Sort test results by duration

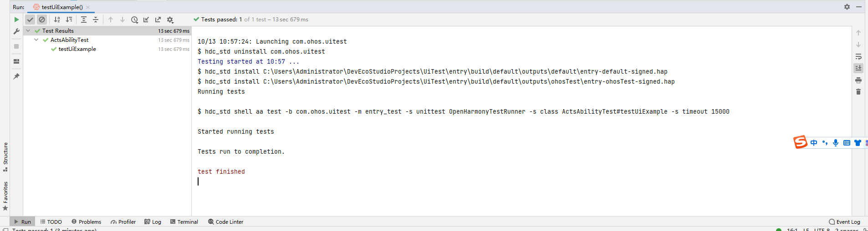tap(69, 20)
